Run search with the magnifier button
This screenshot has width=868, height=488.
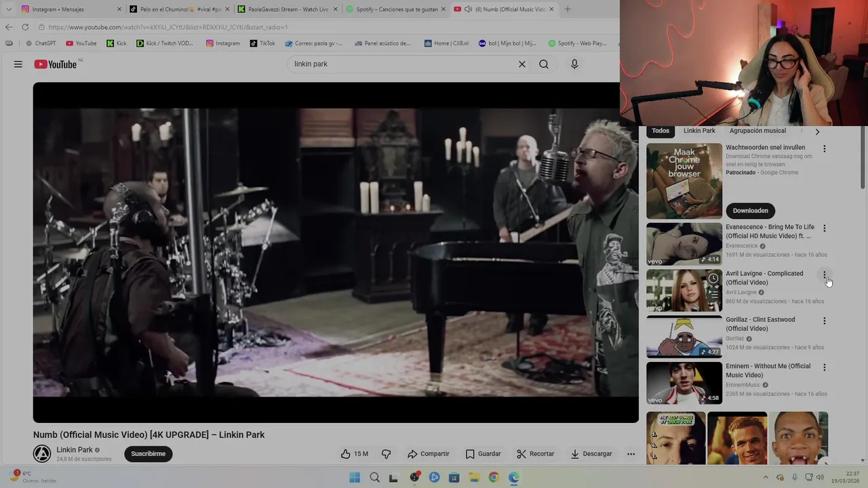tap(544, 64)
